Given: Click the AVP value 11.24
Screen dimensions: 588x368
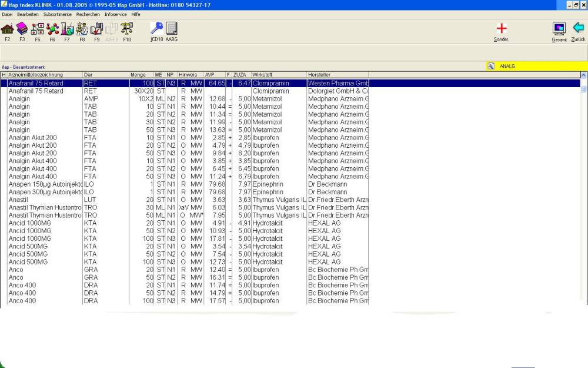Looking at the screenshot, I should (x=217, y=177).
